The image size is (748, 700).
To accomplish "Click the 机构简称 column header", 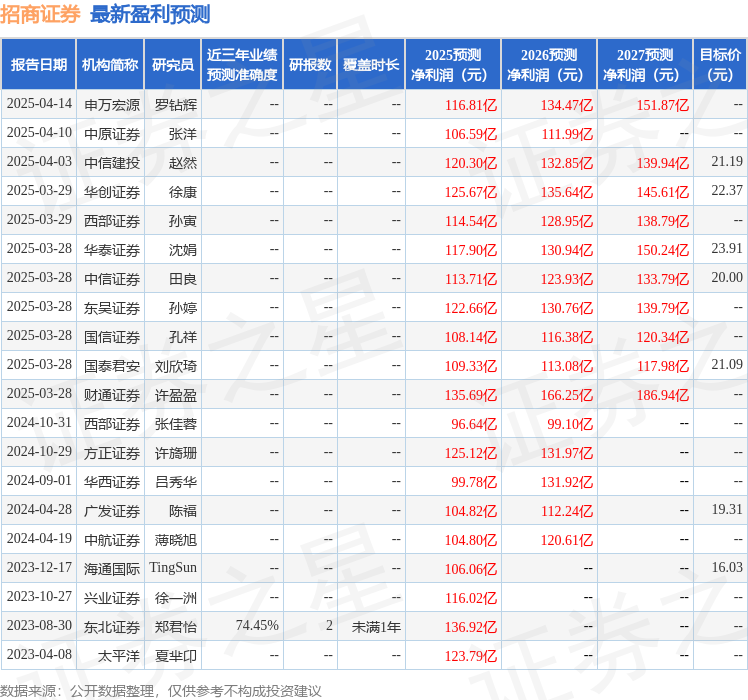I will [x=110, y=65].
